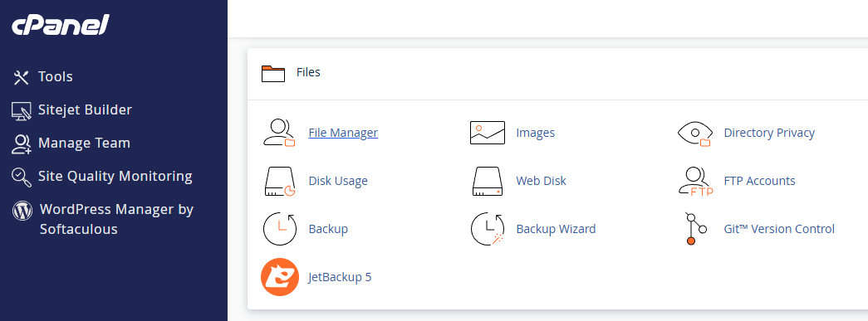Click the Backup clock icon
Screen dimensions: 868x321
point(280,229)
